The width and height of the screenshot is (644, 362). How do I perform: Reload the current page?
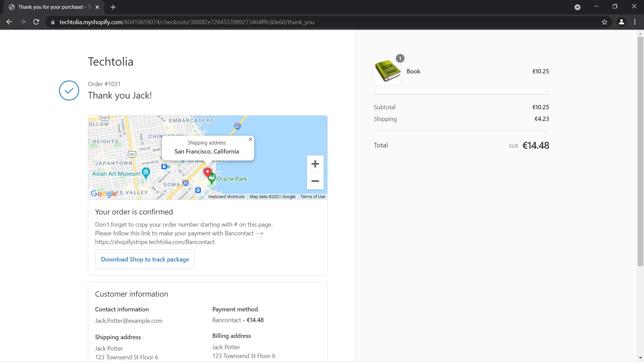click(x=36, y=22)
